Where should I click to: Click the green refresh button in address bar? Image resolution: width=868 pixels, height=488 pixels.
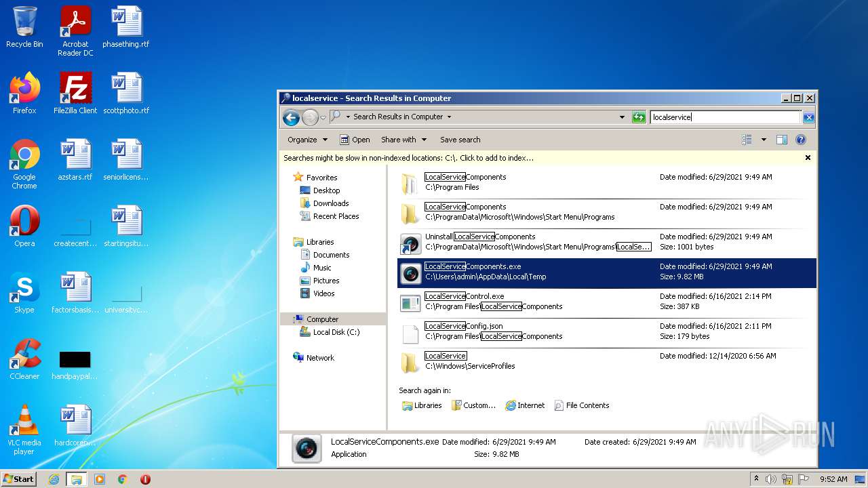tap(639, 117)
